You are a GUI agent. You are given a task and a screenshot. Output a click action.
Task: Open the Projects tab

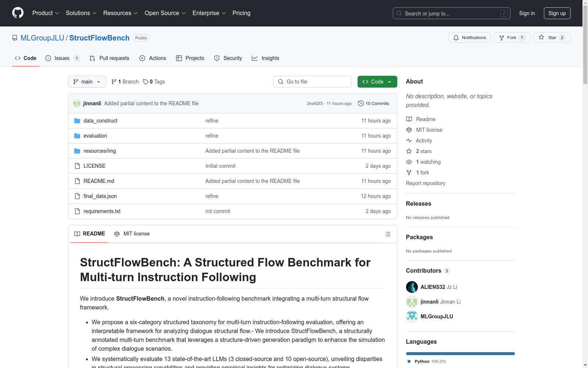[190, 58]
